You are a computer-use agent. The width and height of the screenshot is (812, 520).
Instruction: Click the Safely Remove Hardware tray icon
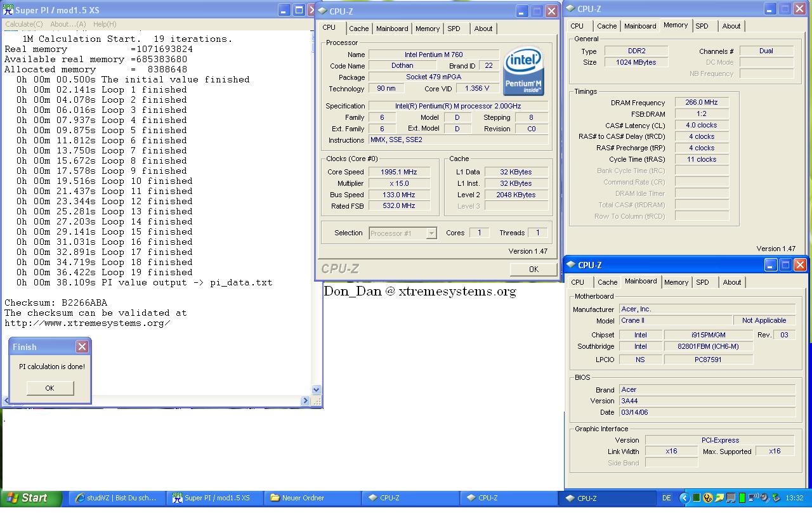776,498
